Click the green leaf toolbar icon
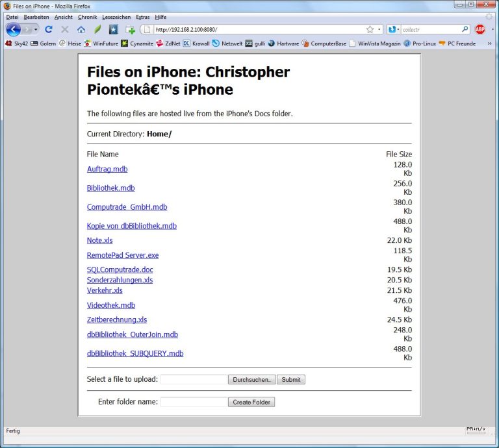Viewport: 499px width, 448px height. coord(97,30)
